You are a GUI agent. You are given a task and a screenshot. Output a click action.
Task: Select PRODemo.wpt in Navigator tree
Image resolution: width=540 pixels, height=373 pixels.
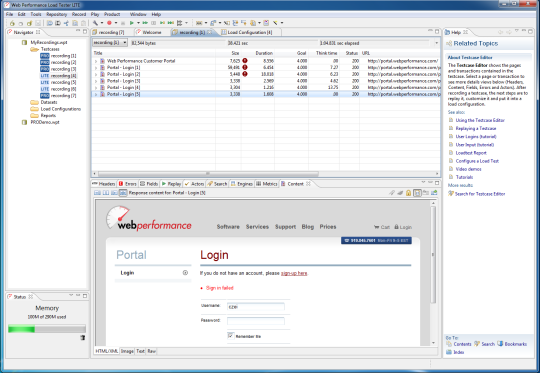[x=45, y=122]
